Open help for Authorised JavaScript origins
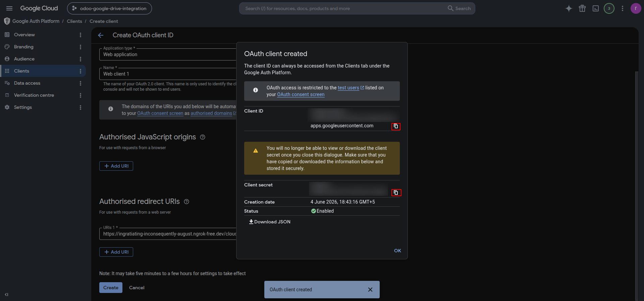Viewport: 644px width, 301px height. 203,137
